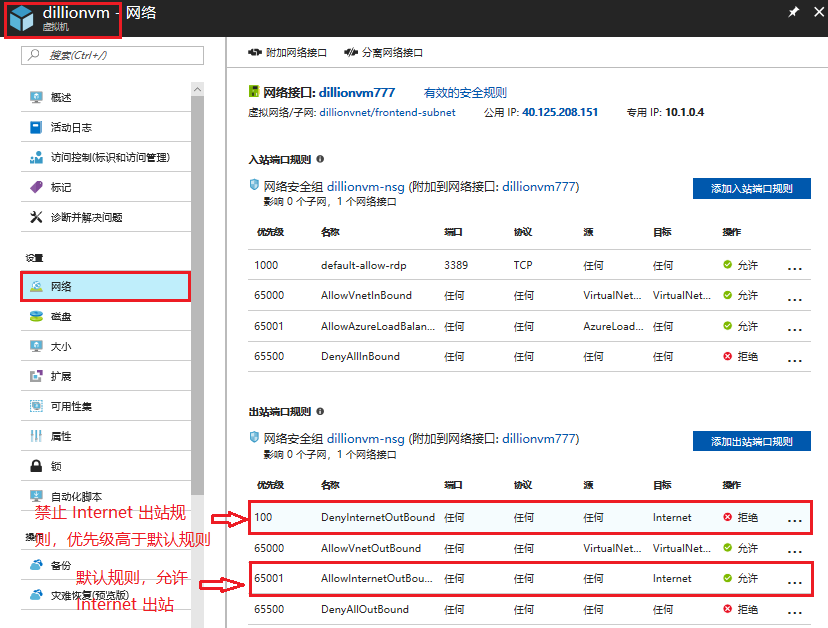Click the 添加入站端口规则 button
The height and width of the screenshot is (628, 828).
tap(751, 188)
